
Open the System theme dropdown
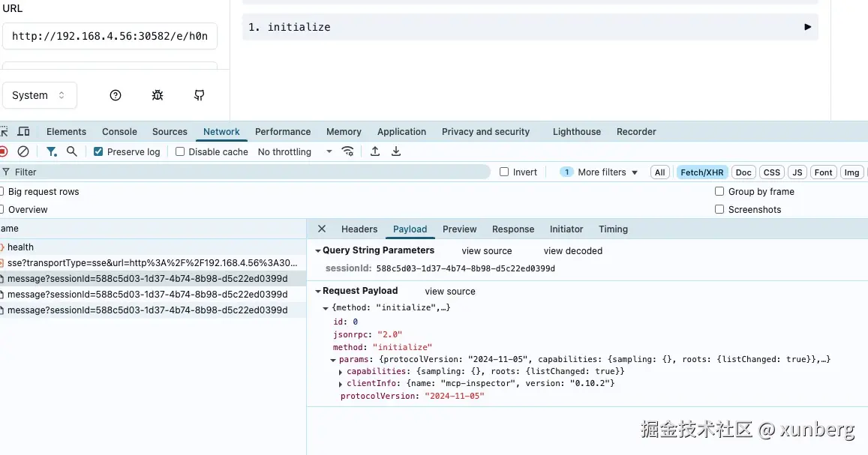tap(39, 95)
